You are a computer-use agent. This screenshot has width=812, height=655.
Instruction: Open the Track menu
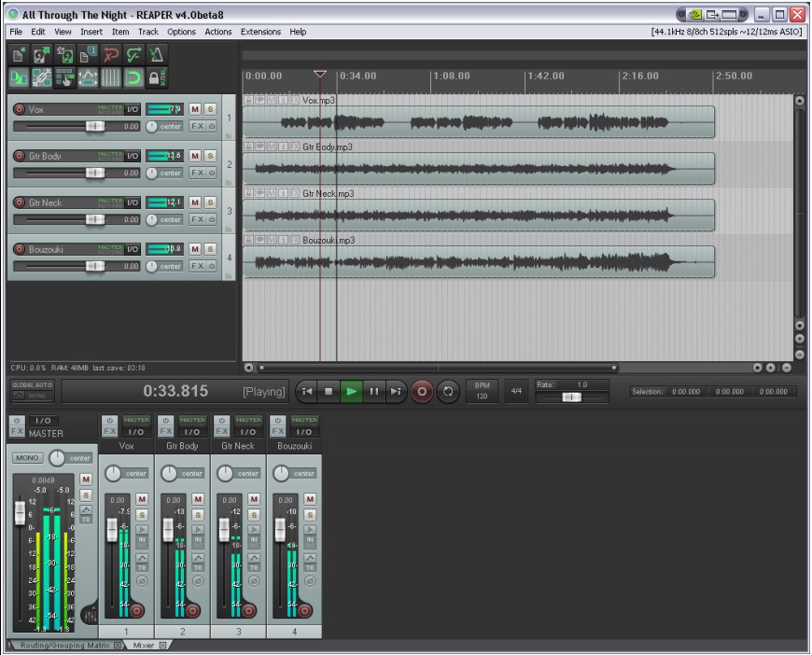pos(148,32)
